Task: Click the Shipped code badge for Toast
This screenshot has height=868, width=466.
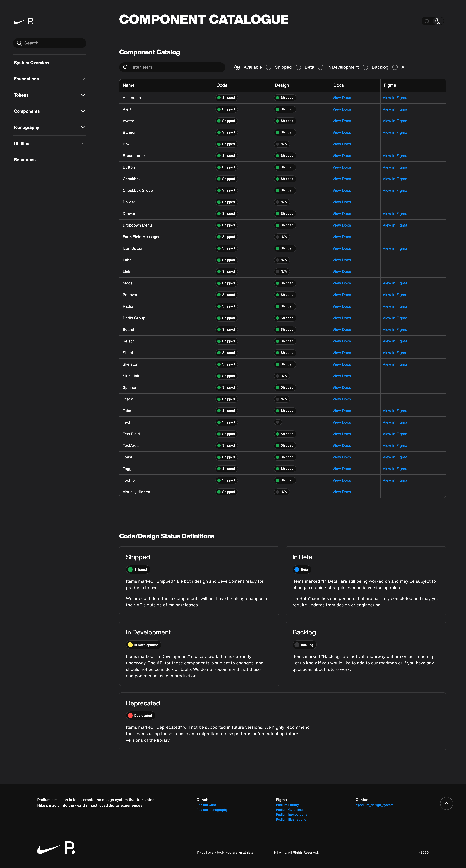Action: tap(226, 457)
